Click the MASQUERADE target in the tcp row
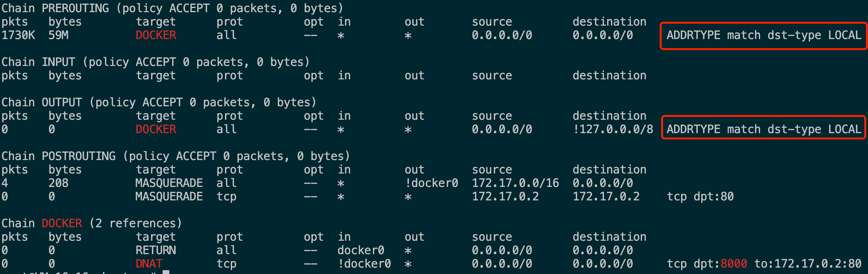The height and width of the screenshot is (274, 868). 169,197
